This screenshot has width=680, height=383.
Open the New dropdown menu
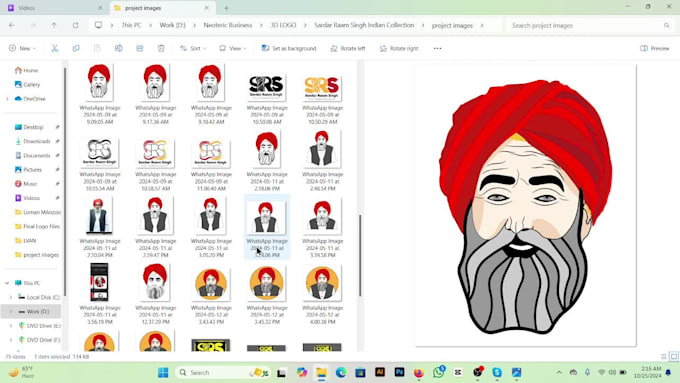(23, 48)
